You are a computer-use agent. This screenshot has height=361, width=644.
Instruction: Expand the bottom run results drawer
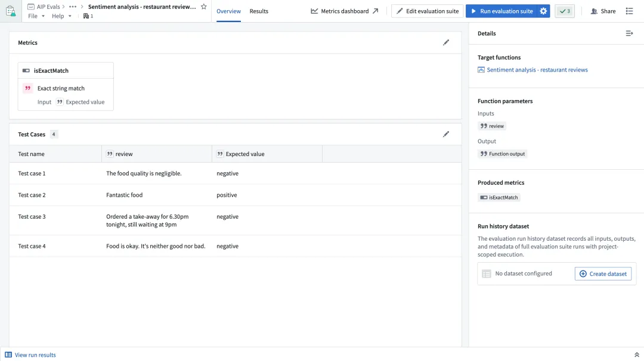(x=637, y=354)
